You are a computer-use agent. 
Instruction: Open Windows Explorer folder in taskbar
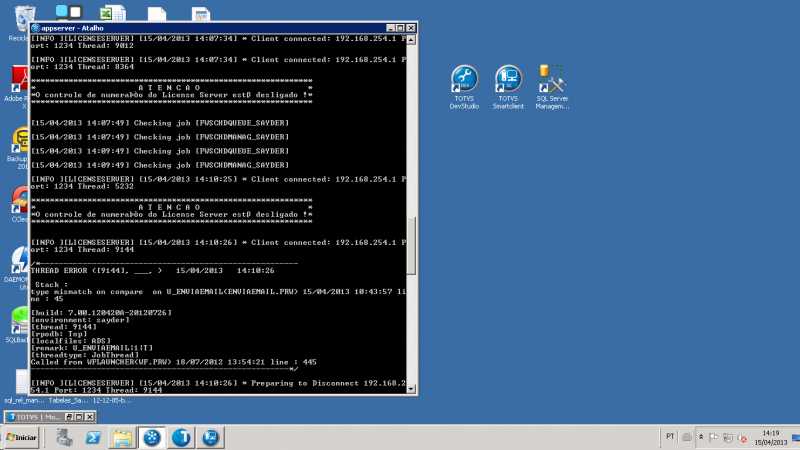(x=122, y=437)
